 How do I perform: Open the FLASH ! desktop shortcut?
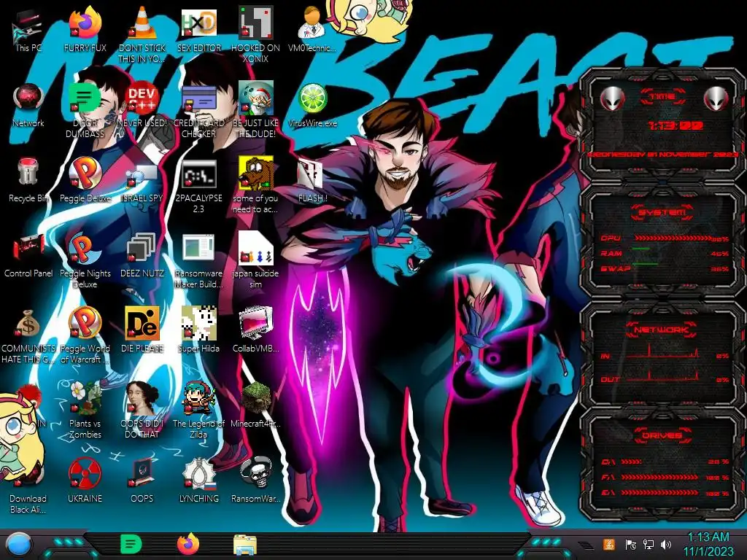coord(312,180)
